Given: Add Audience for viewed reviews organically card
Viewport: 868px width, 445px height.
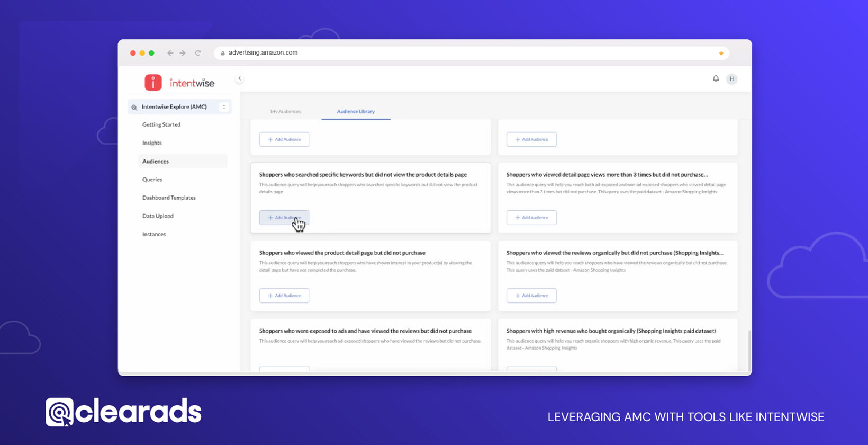Looking at the screenshot, I should [x=531, y=296].
